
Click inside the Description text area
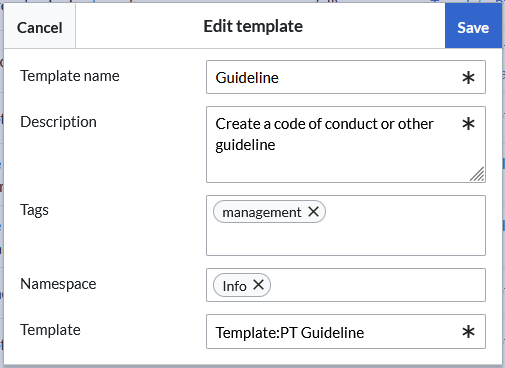[346, 144]
